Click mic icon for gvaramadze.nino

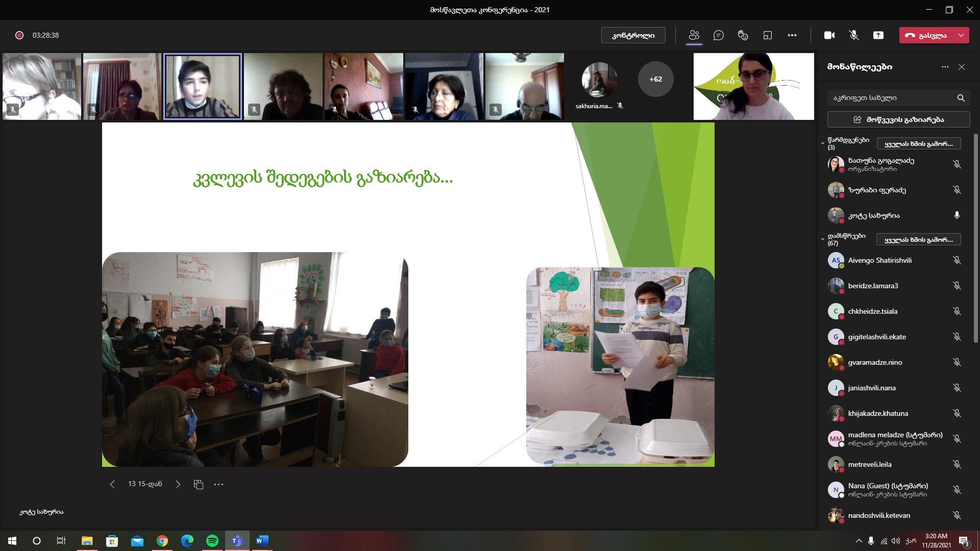tap(957, 362)
